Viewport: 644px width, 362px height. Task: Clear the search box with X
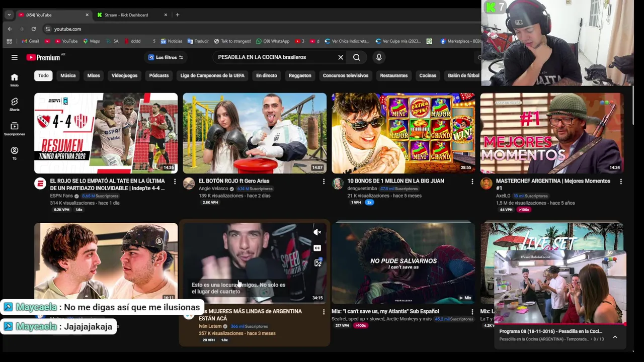[x=341, y=57]
